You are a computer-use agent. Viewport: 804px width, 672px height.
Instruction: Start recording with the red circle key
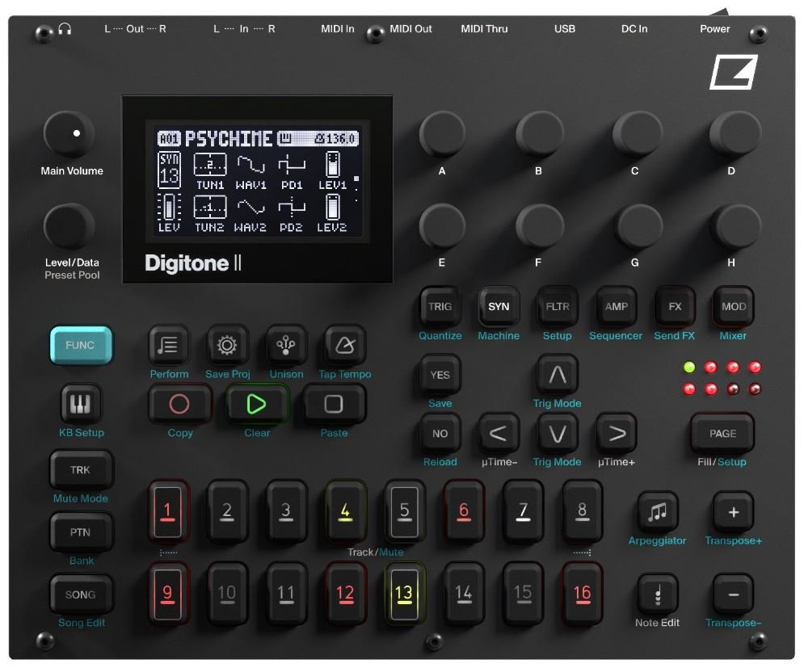click(x=179, y=404)
